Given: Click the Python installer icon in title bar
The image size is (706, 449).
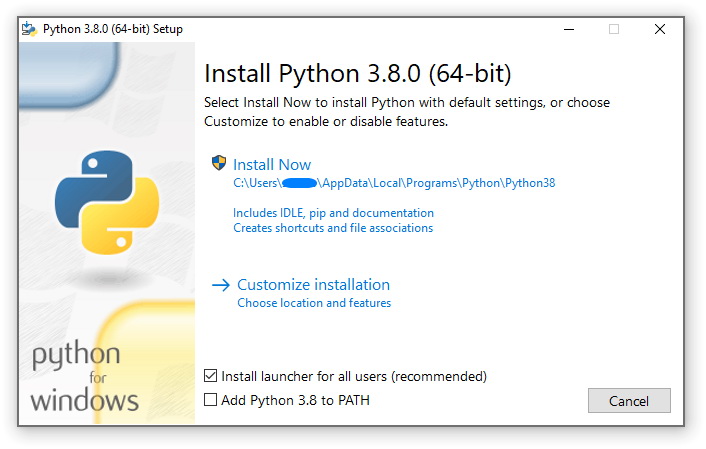Looking at the screenshot, I should pos(30,29).
